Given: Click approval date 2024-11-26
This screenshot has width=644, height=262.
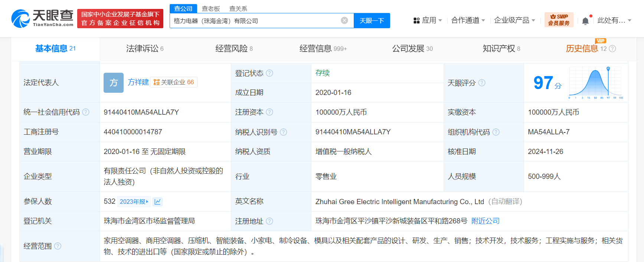Looking at the screenshot, I should [x=546, y=152].
